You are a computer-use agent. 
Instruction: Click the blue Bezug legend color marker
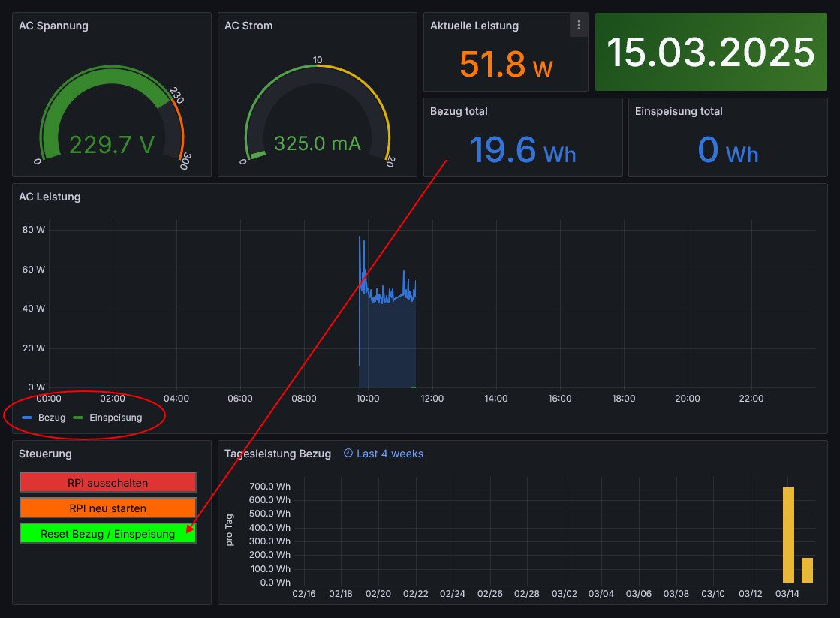[28, 418]
